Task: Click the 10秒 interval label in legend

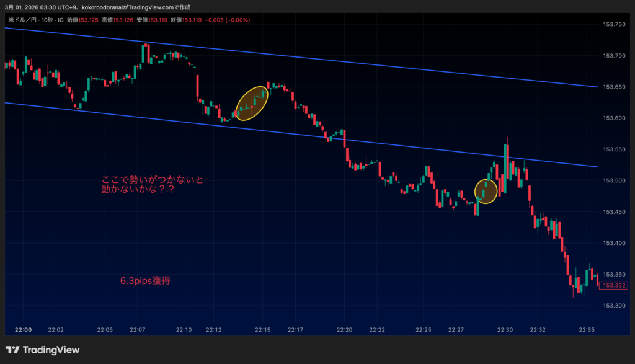Action: click(46, 20)
